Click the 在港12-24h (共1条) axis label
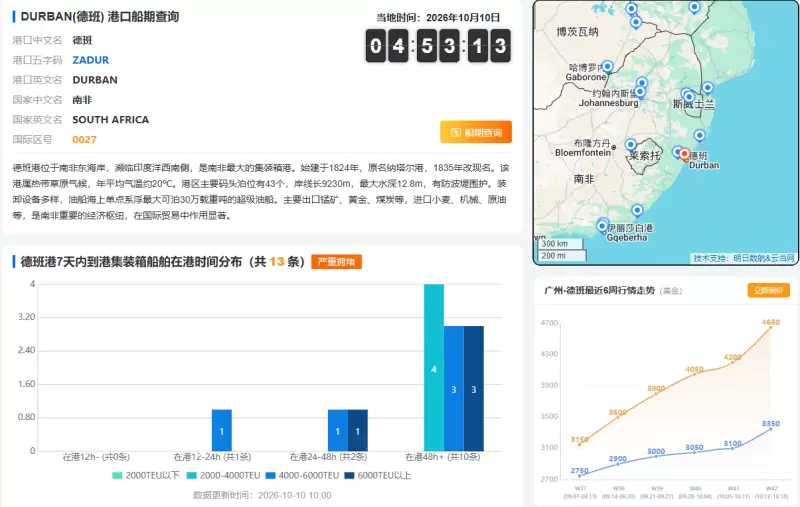Image resolution: width=800 pixels, height=507 pixels. click(212, 457)
